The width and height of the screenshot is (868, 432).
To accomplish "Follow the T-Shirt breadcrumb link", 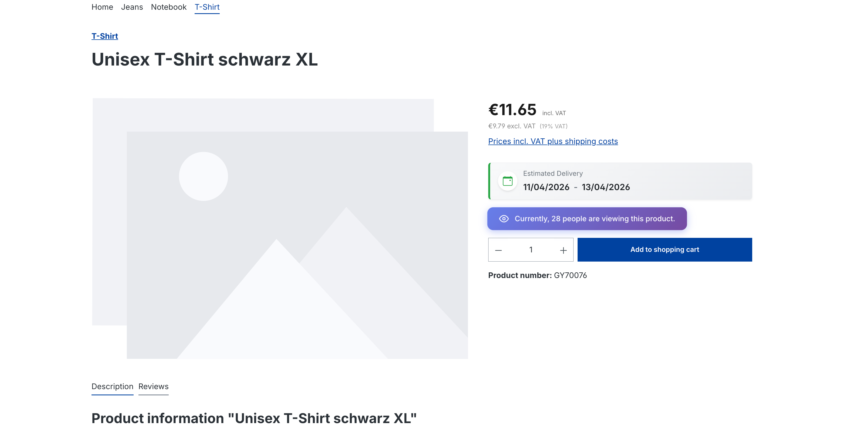I will coord(104,36).
